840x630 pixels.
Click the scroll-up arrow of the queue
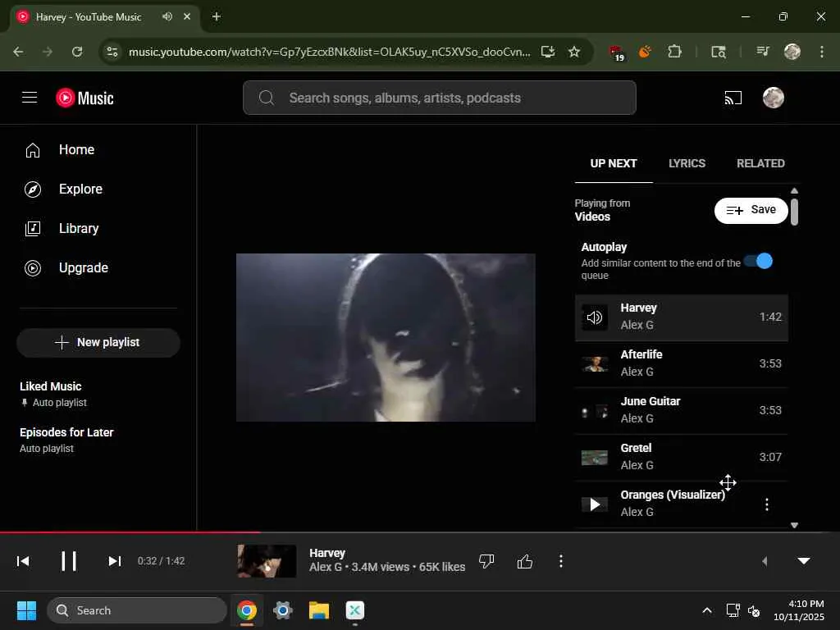(794, 190)
